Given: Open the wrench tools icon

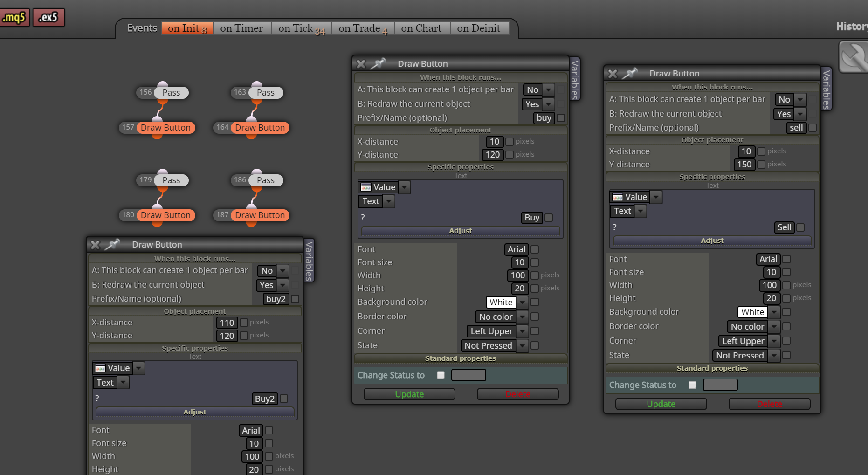Looking at the screenshot, I should [x=854, y=57].
